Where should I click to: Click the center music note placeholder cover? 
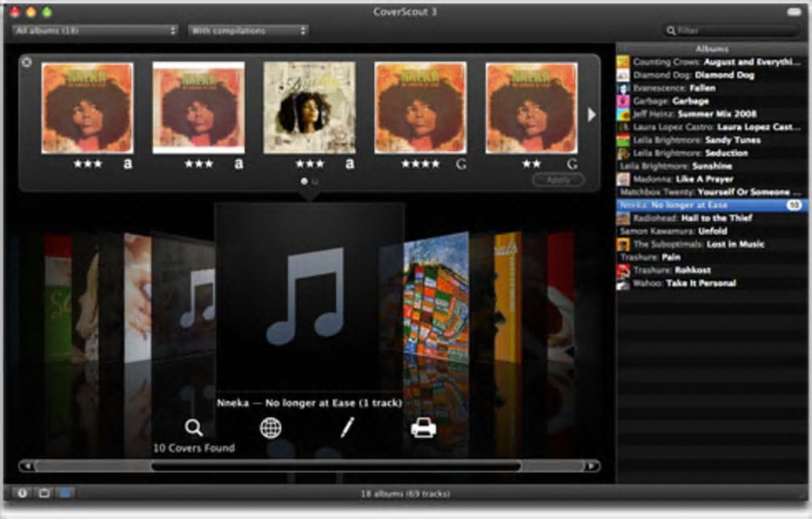[x=309, y=296]
